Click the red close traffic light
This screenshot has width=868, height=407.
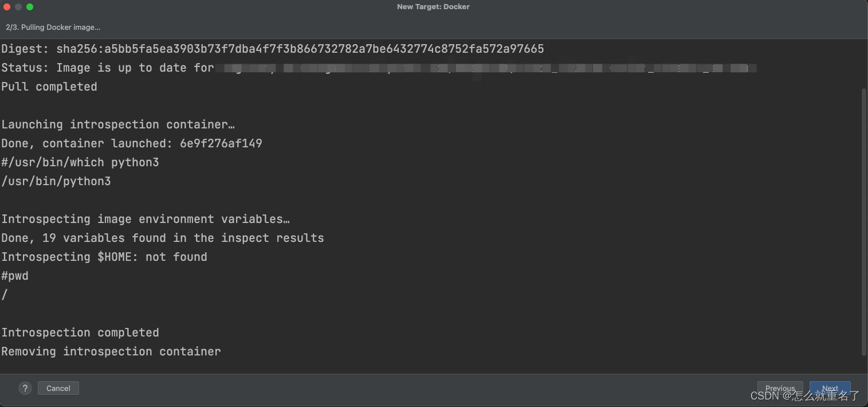7,7
